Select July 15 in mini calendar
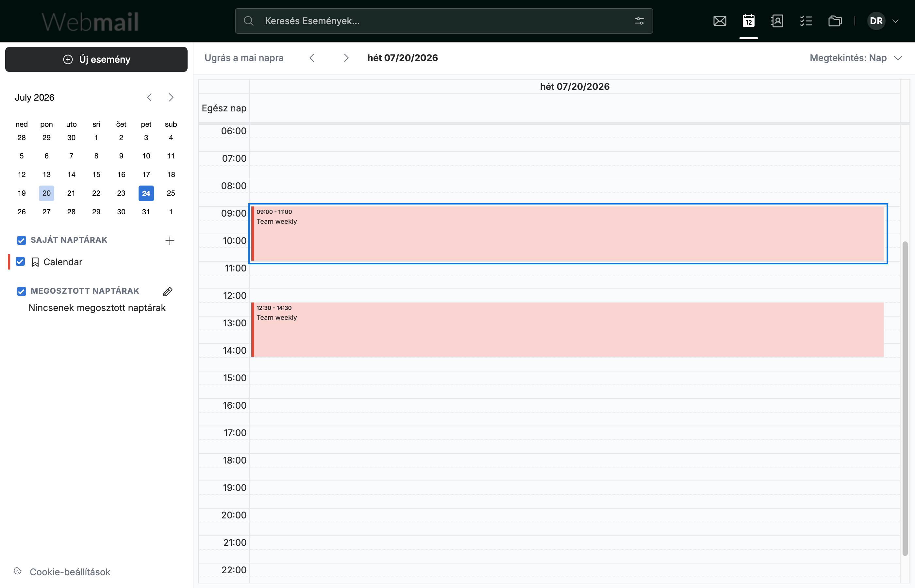 [96, 174]
